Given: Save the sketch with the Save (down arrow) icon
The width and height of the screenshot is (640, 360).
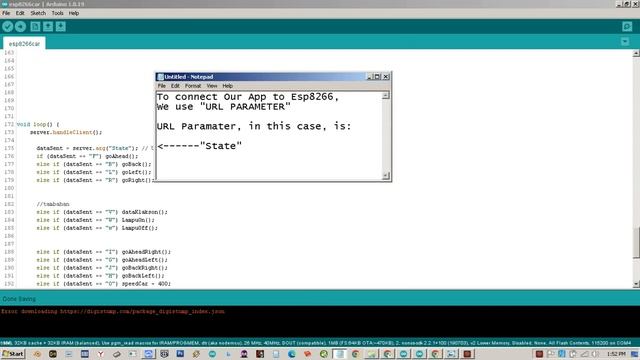Looking at the screenshot, I should pos(60,27).
